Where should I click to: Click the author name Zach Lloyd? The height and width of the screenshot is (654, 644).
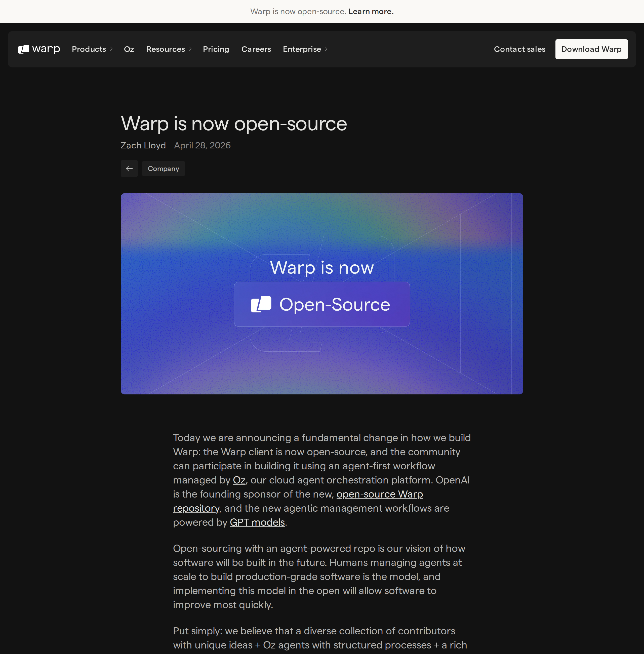click(x=143, y=145)
